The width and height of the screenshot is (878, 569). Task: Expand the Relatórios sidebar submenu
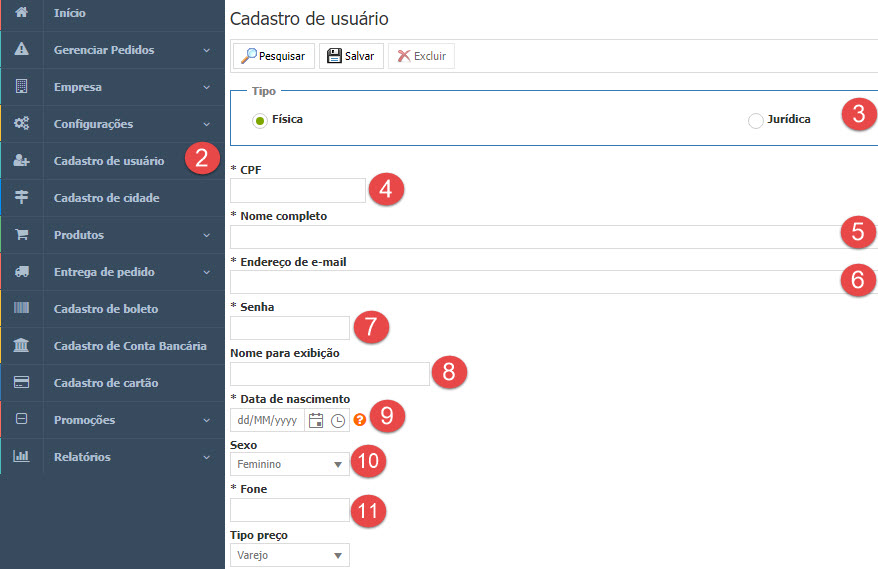206,457
